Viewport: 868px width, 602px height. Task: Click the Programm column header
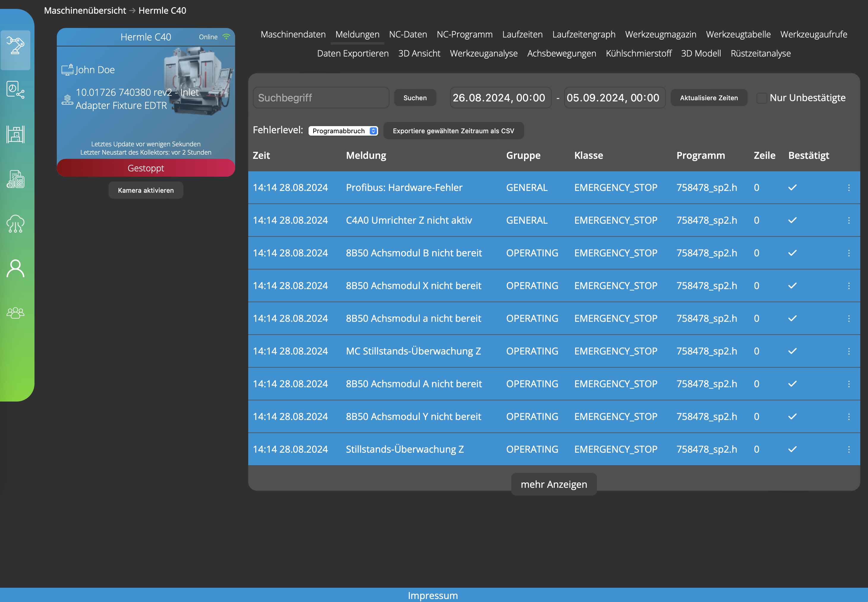coord(701,155)
